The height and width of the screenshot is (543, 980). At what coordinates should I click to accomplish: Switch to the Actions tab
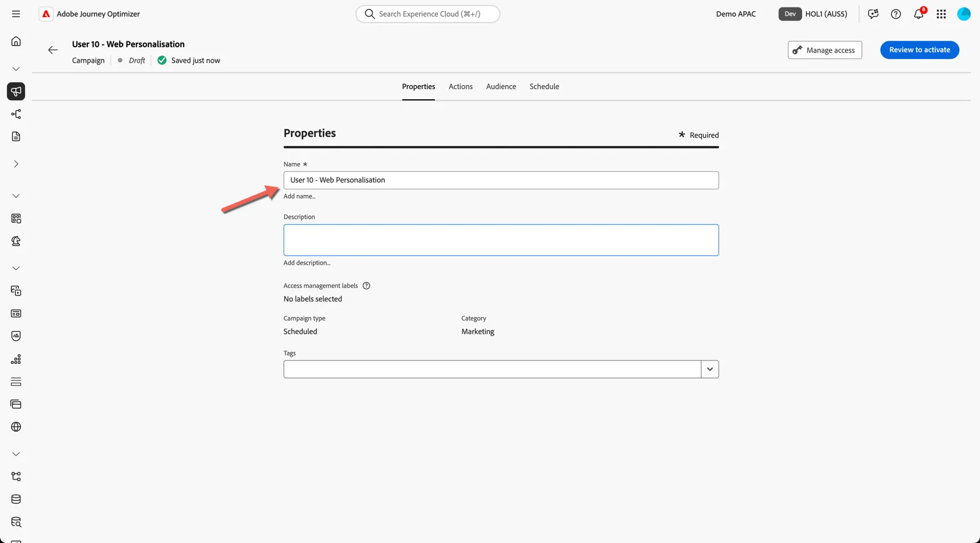point(461,87)
